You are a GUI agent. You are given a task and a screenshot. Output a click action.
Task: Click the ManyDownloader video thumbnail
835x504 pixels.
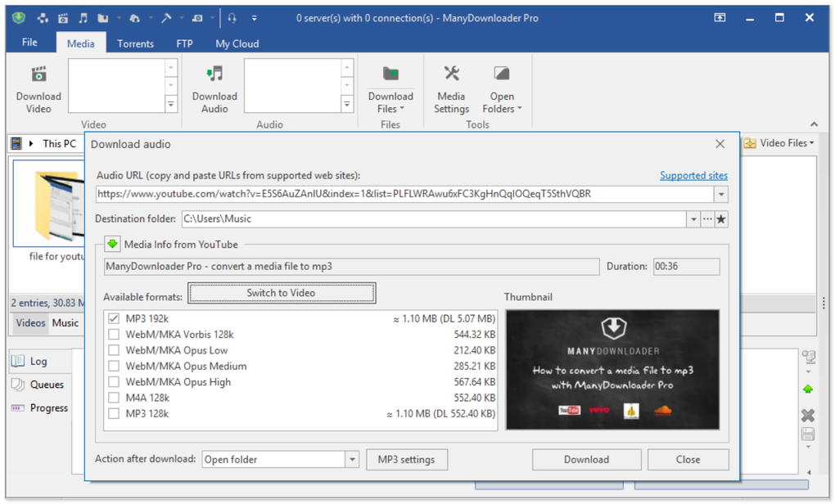(x=612, y=370)
